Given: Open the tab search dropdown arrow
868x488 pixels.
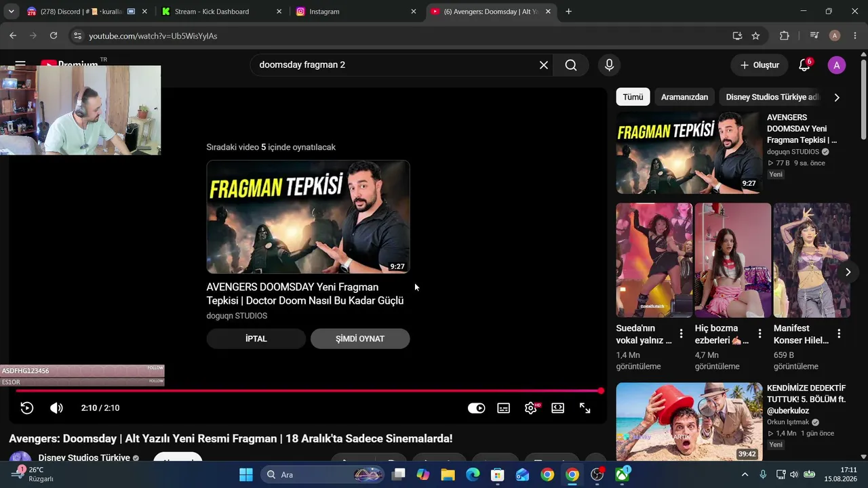Looking at the screenshot, I should (11, 12).
